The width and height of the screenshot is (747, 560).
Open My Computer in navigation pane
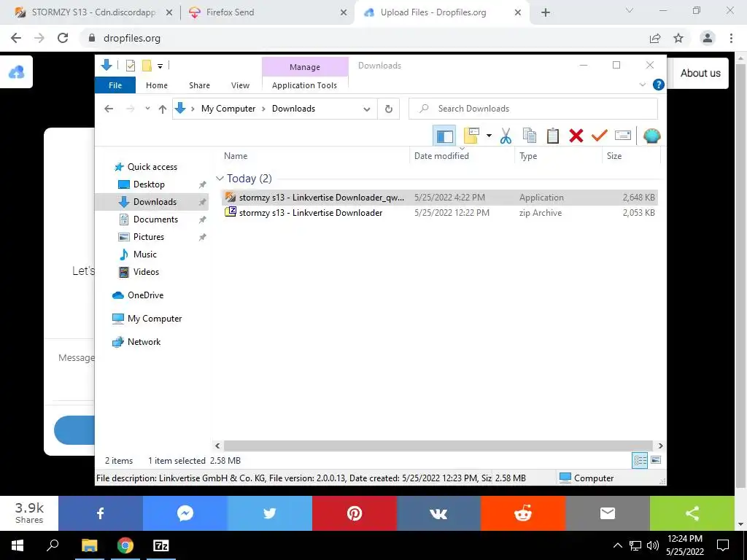(x=155, y=319)
